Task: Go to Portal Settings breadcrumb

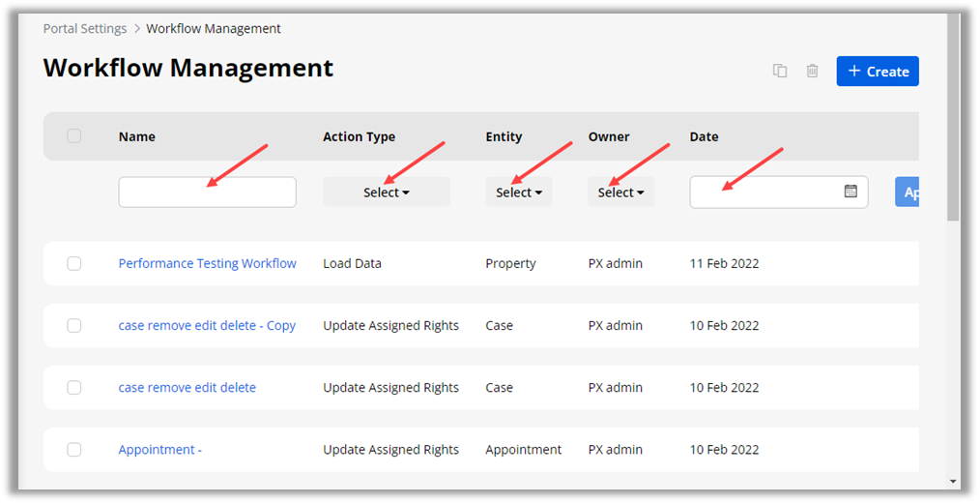Action: coord(85,28)
